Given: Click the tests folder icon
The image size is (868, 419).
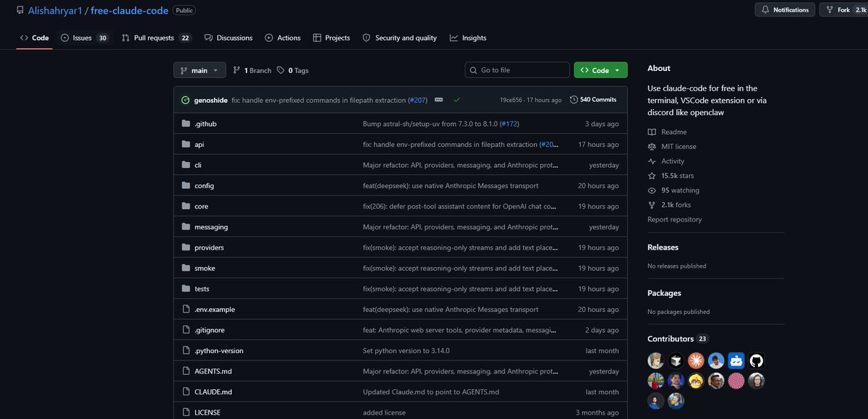Looking at the screenshot, I should click(x=186, y=289).
